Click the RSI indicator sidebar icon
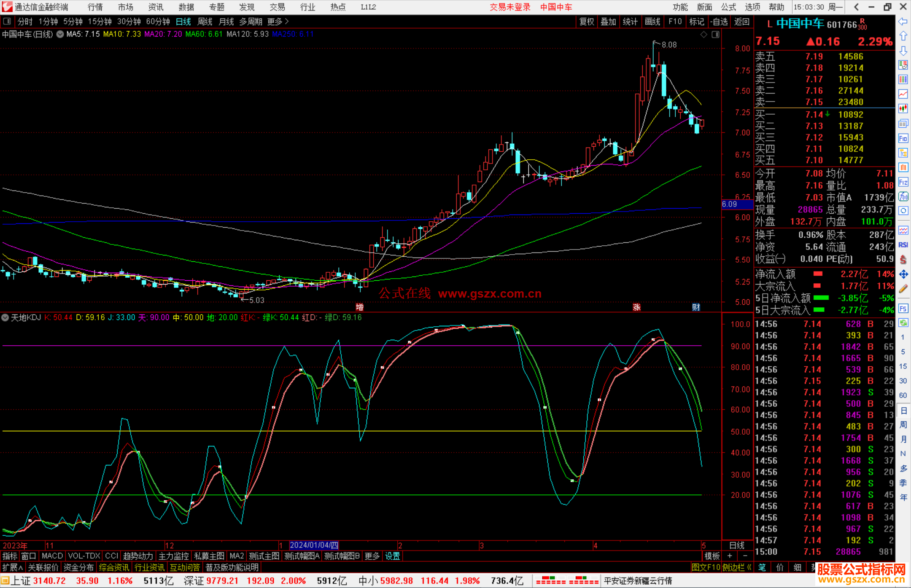This screenshot has height=588, width=911. coord(903,245)
